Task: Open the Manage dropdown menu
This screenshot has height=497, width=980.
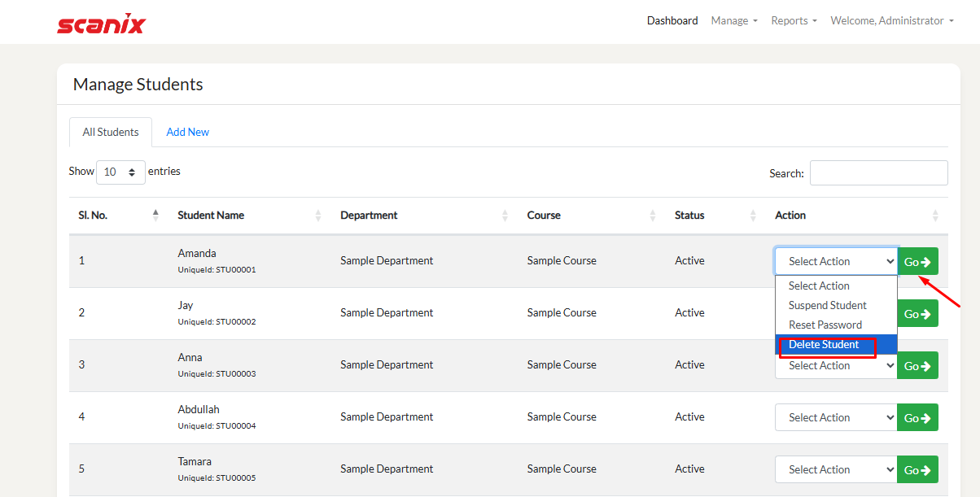Action: (733, 21)
